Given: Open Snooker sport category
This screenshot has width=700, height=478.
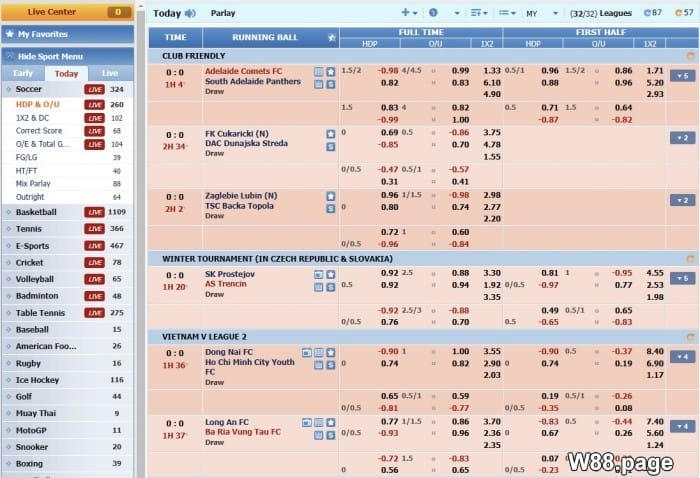Looking at the screenshot, I should click(68, 447).
